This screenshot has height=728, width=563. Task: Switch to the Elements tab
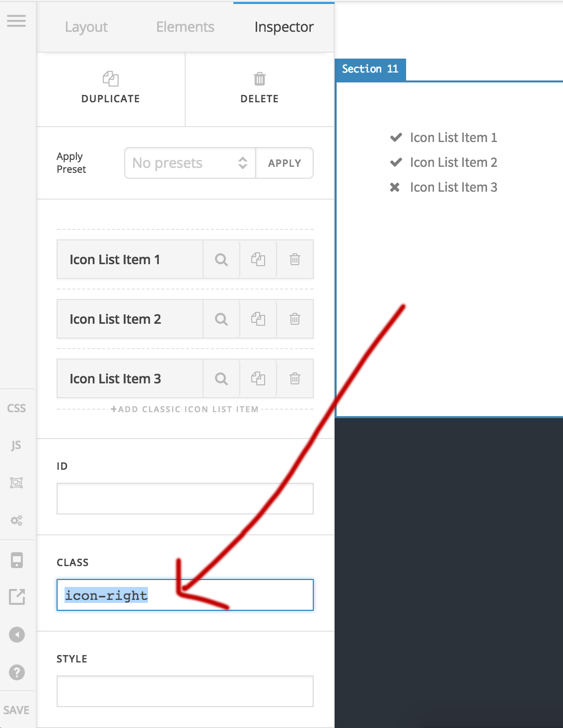[x=185, y=27]
